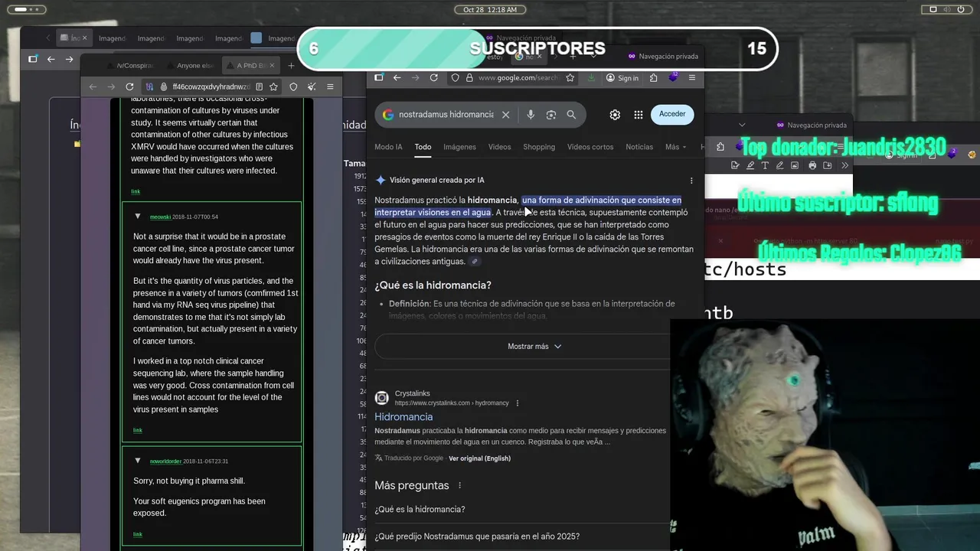Switch to Shopping search tab
Screen dimensions: 980x551
(539, 147)
